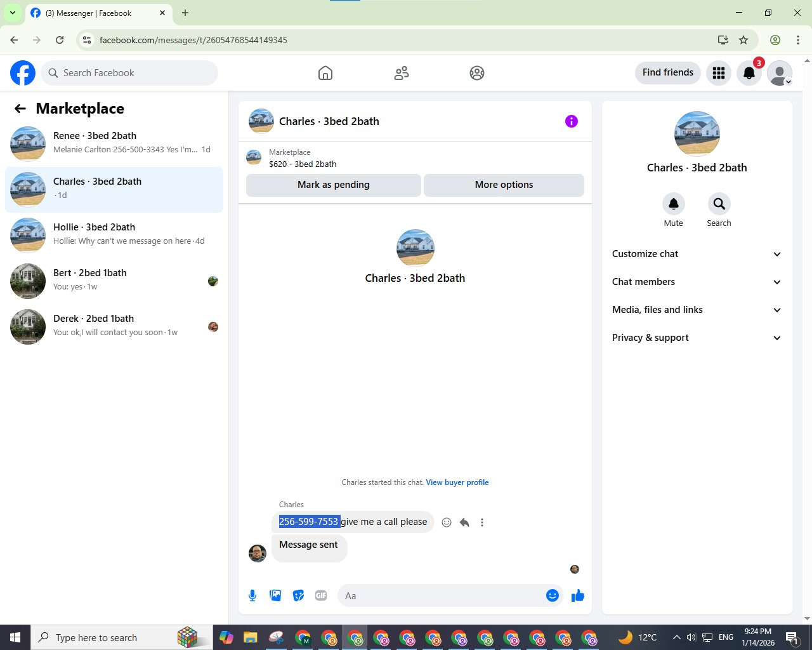Search within the conversation
The height and width of the screenshot is (650, 812).
pyautogui.click(x=719, y=204)
